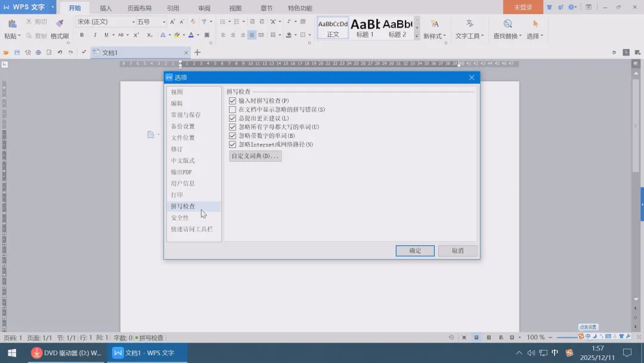644x363 pixels.
Task: Open the 选择 dropdown
Action: coord(535,36)
